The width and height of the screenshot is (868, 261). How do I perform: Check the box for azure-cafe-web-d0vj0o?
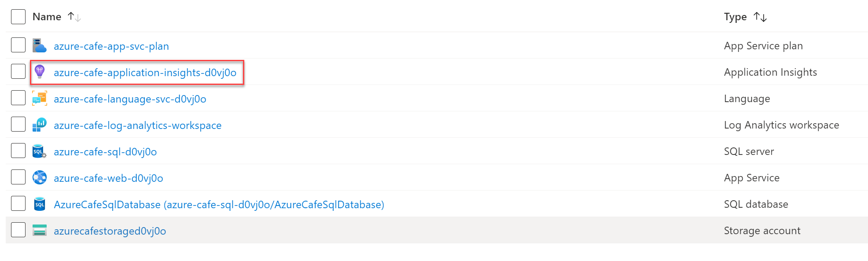coord(18,177)
